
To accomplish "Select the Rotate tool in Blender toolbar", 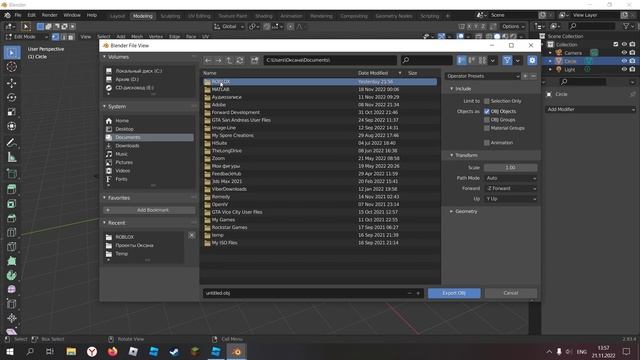I will (12, 98).
